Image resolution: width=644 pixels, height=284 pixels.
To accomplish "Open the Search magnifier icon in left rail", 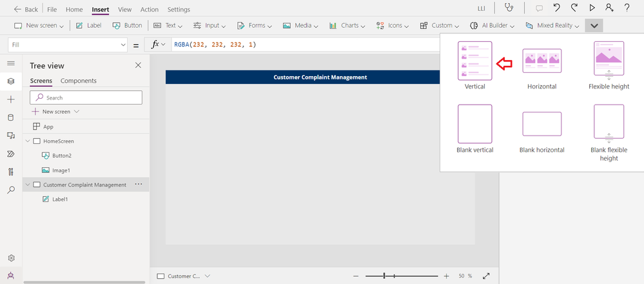I will click(x=11, y=190).
